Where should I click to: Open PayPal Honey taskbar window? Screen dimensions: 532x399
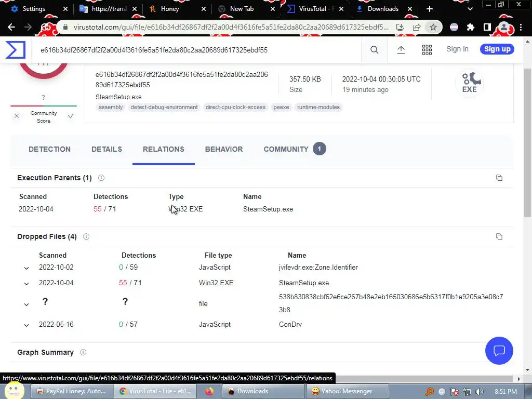(x=71, y=391)
